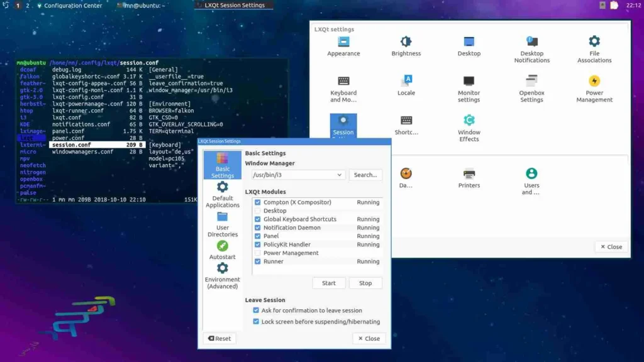Click the panel menu icon at top-left
This screenshot has height=362, width=644.
(x=6, y=5)
